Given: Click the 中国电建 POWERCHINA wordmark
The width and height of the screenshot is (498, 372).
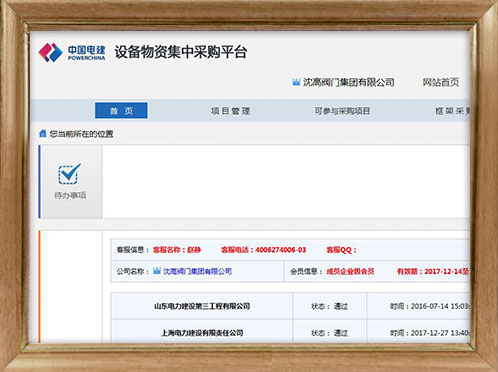Looking at the screenshot, I should click(x=87, y=53).
